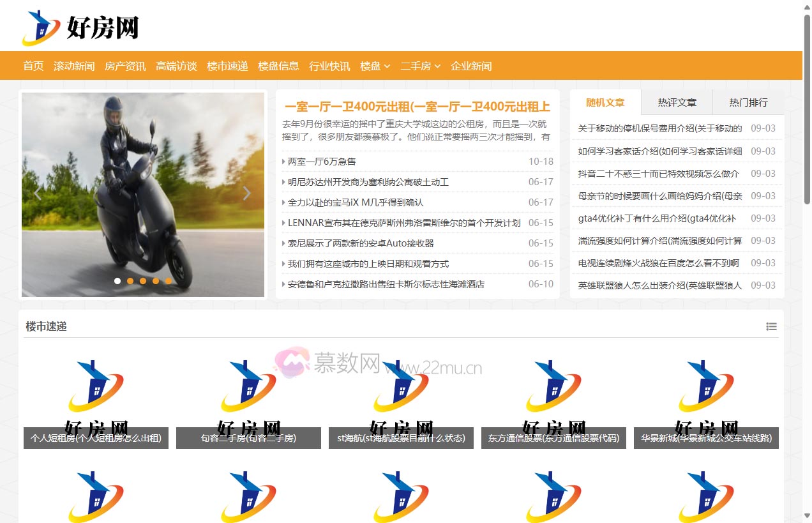Expand the 楼盘 dropdown menu

[375, 66]
